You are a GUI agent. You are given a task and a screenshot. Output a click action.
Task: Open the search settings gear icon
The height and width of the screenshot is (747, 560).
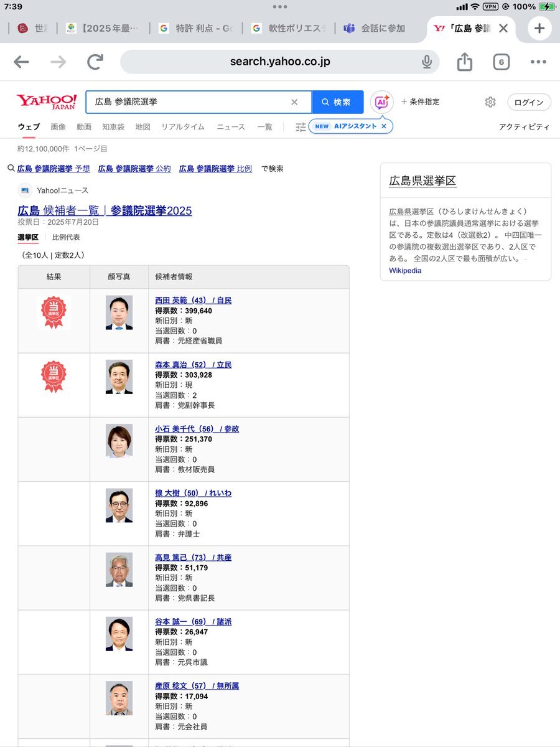490,102
